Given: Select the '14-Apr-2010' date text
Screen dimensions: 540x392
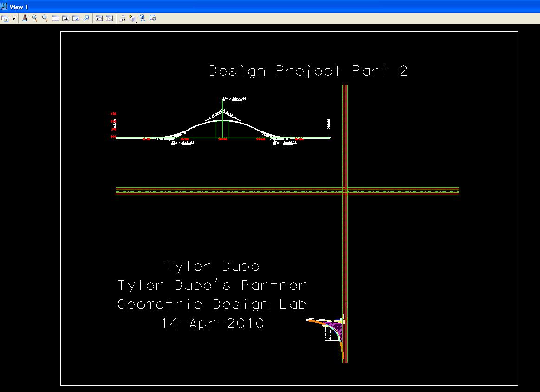Looking at the screenshot, I should pos(213,323).
